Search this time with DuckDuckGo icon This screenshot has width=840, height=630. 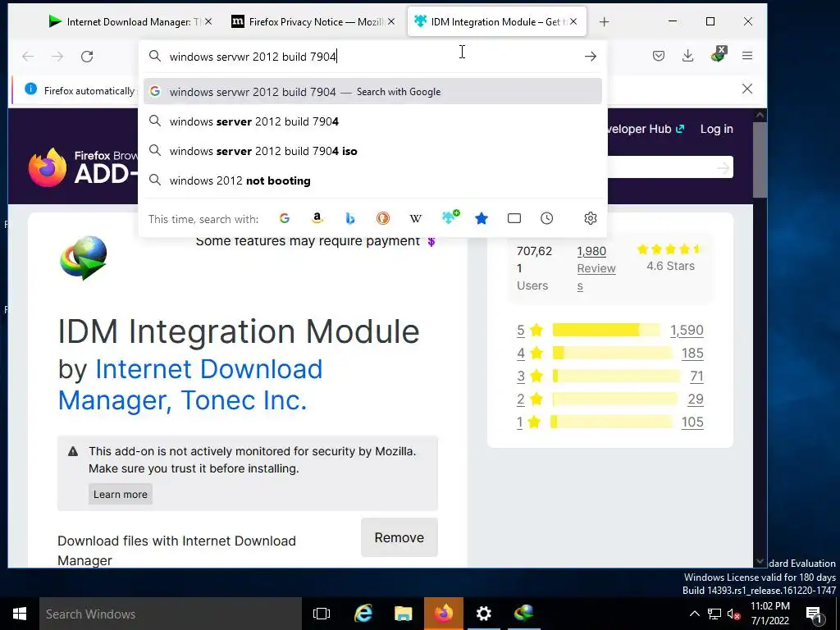[382, 218]
